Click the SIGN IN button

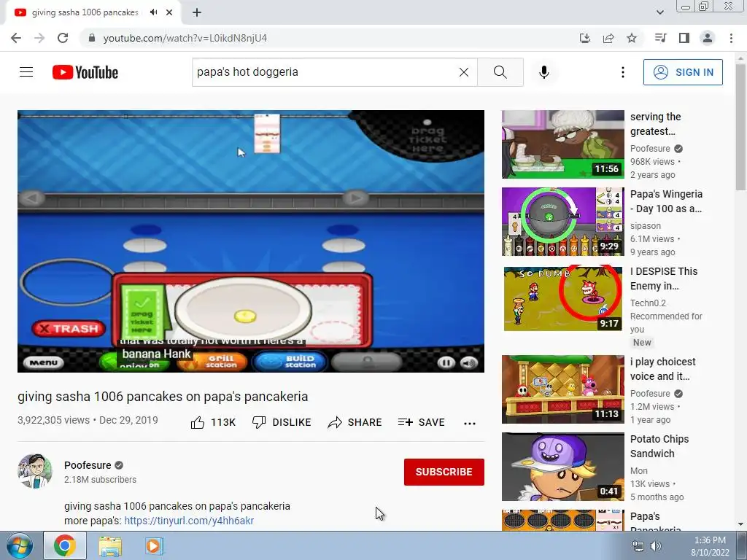click(x=683, y=72)
